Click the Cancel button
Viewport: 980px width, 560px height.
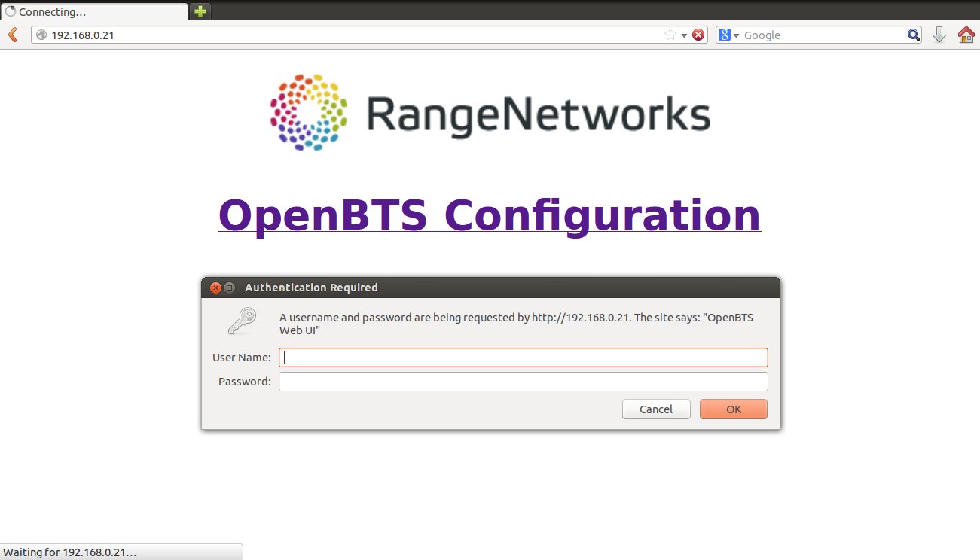[656, 409]
